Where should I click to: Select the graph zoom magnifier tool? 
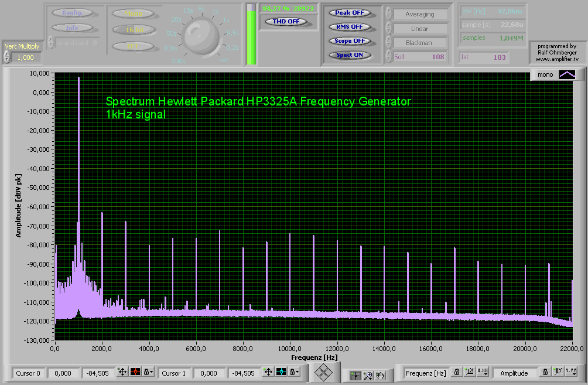pos(368,376)
